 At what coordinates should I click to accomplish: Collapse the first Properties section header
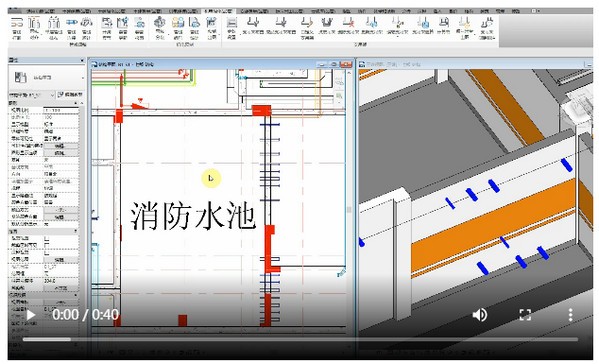[43, 104]
